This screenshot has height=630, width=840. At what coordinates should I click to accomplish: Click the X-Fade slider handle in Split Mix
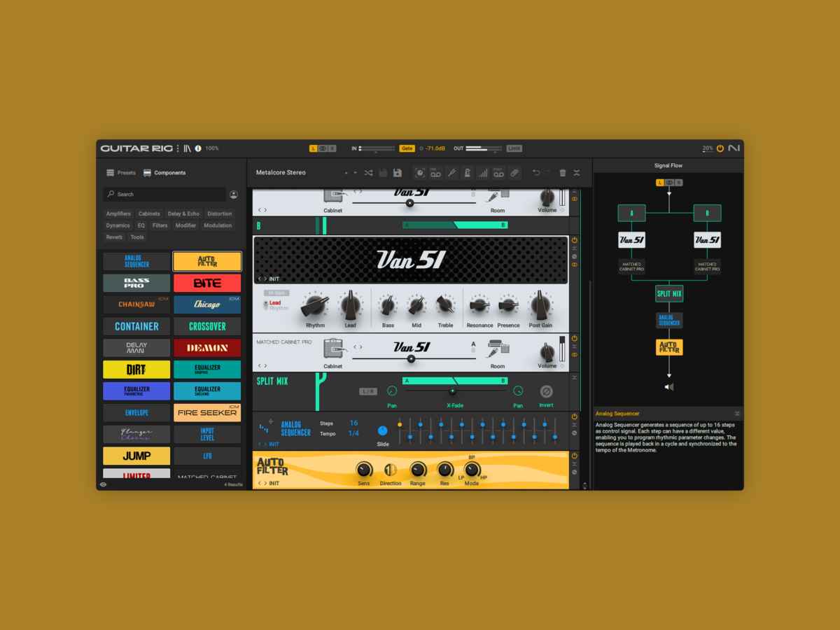(x=452, y=391)
